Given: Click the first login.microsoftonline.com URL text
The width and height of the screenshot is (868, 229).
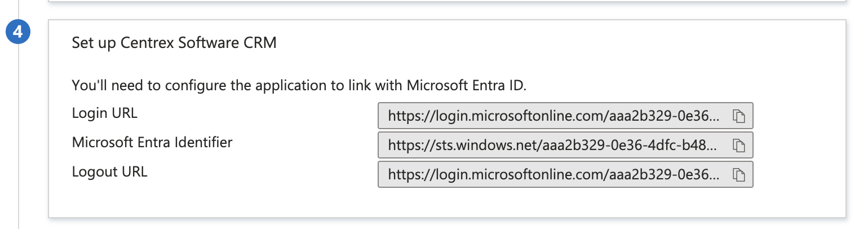Looking at the screenshot, I should click(x=554, y=117).
